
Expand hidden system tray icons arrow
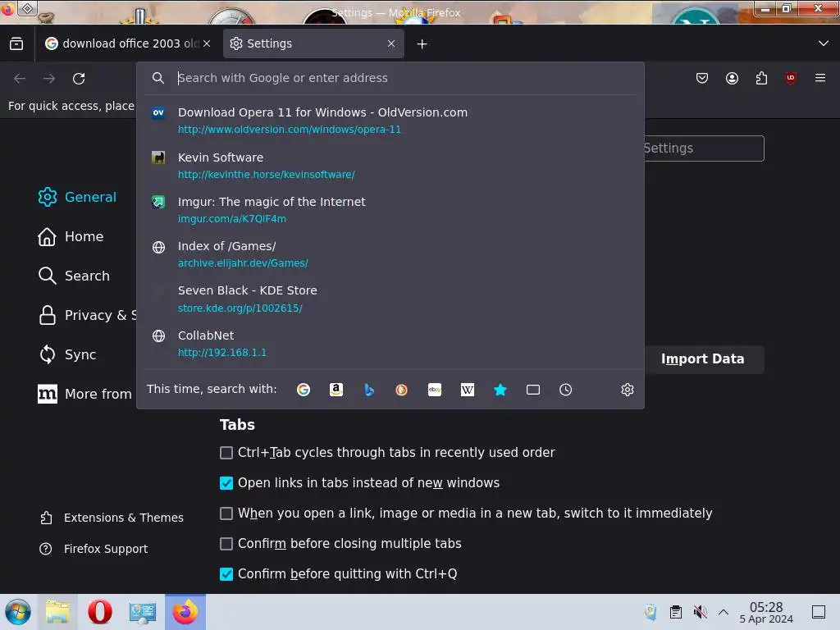point(724,612)
